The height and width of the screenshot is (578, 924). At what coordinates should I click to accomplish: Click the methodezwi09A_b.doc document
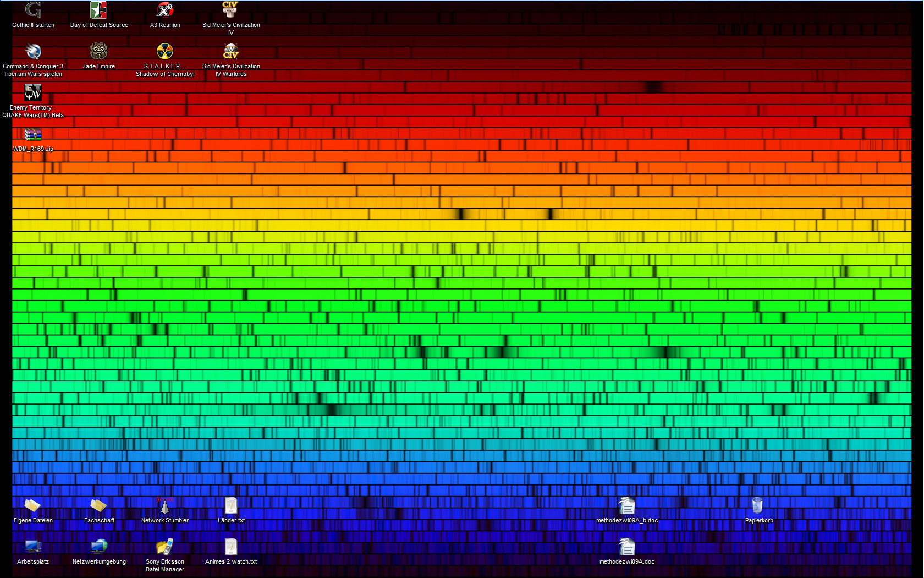pos(627,506)
